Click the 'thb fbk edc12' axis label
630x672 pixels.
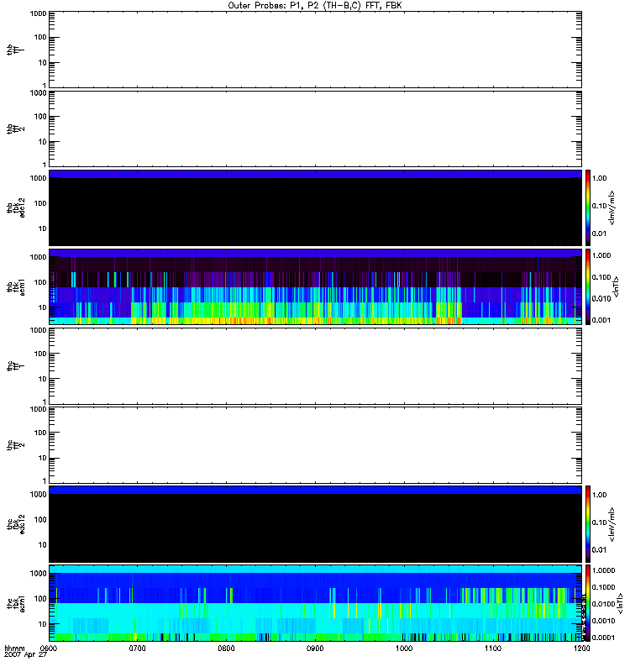[15, 207]
